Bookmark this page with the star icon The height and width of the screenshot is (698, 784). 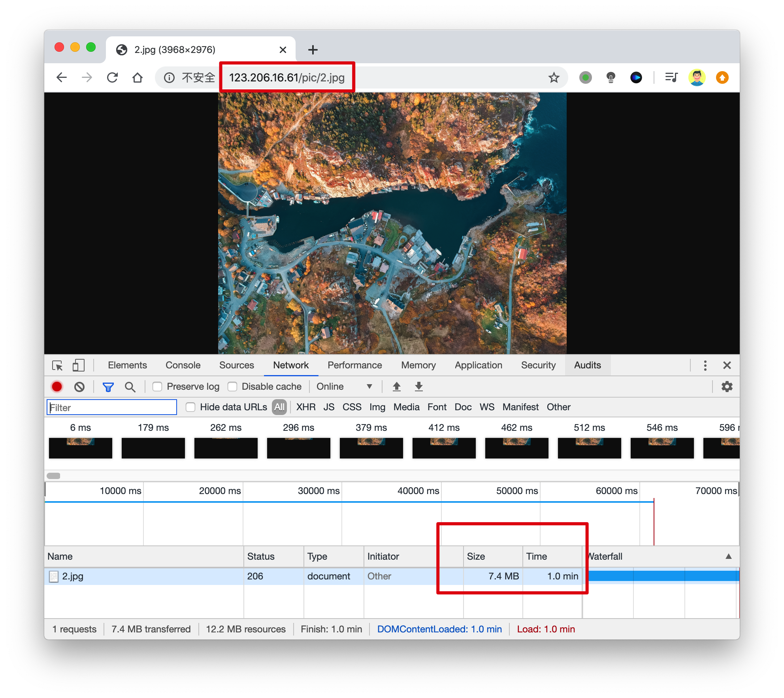[554, 77]
